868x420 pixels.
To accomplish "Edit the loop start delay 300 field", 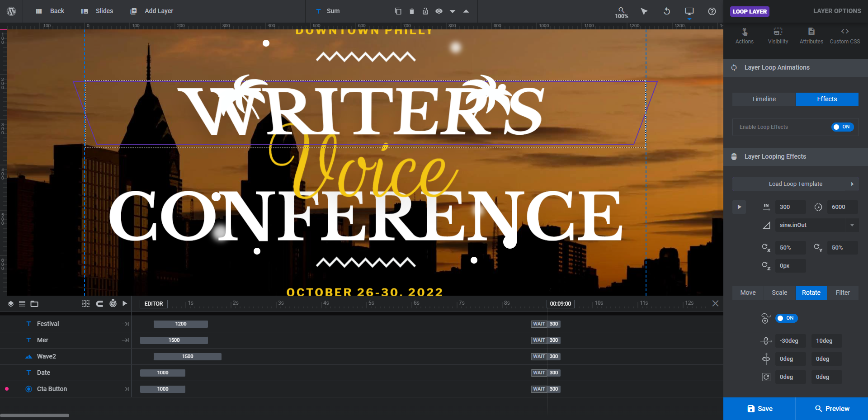I will coord(790,207).
